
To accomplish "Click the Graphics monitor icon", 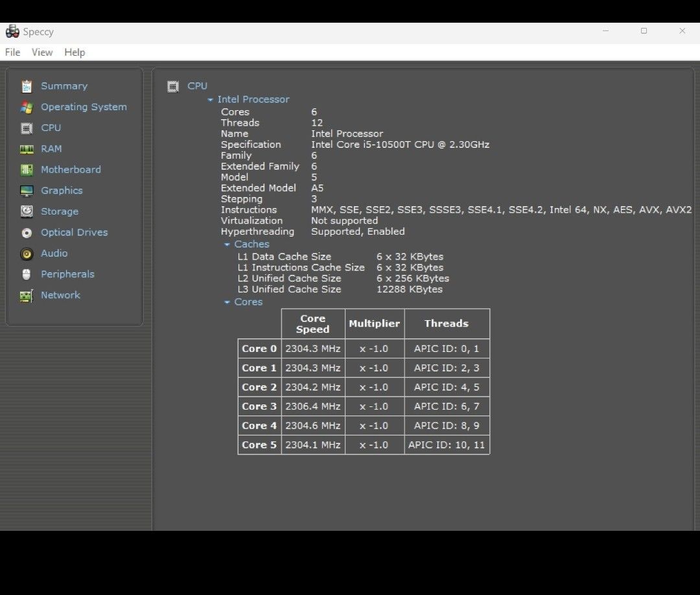I will (x=27, y=191).
